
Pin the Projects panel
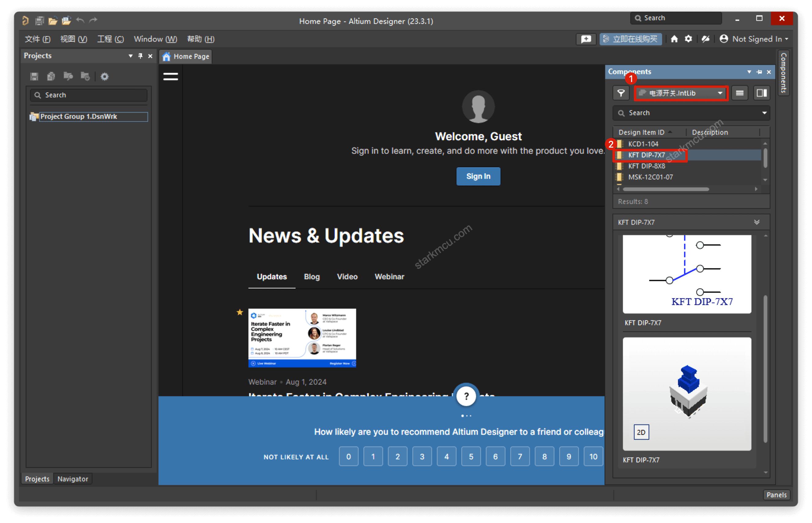click(x=140, y=56)
